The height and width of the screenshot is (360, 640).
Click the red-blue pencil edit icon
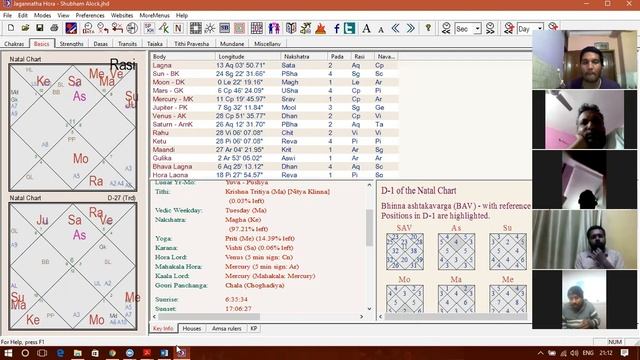pos(71,28)
